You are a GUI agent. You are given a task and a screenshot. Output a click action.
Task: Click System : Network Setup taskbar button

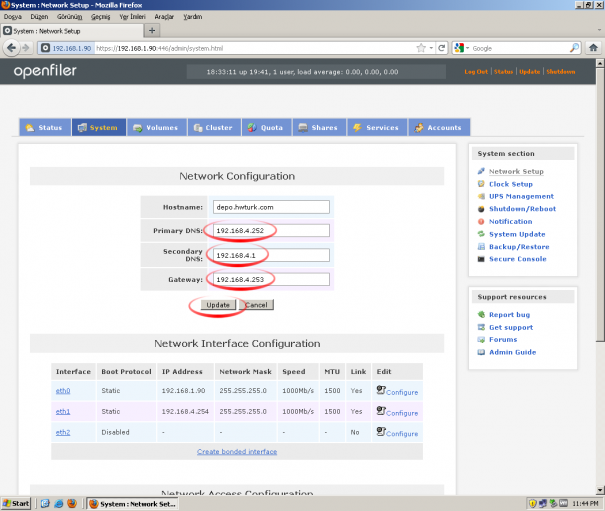pyautogui.click(x=132, y=504)
